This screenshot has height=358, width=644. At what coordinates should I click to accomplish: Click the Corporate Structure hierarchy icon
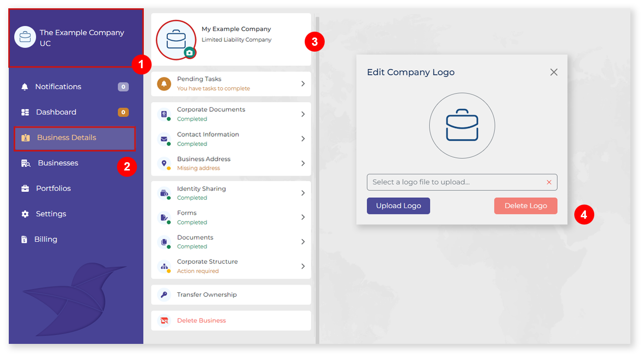(x=164, y=266)
